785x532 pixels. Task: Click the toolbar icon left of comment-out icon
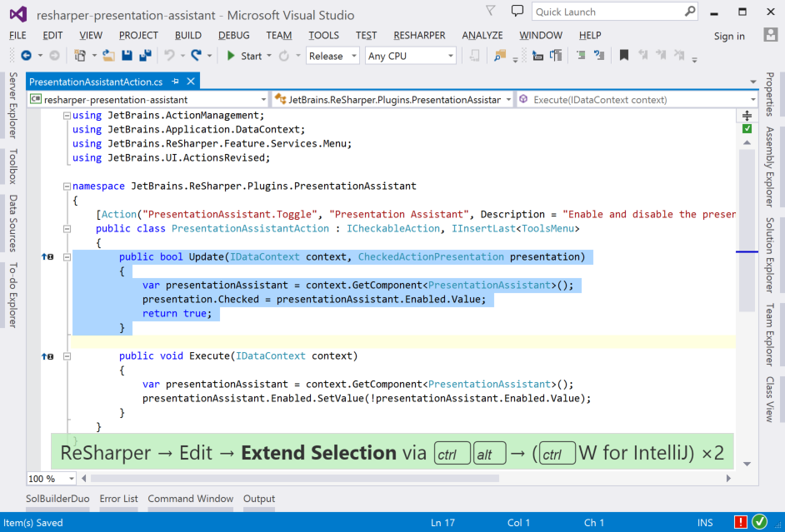coord(556,56)
